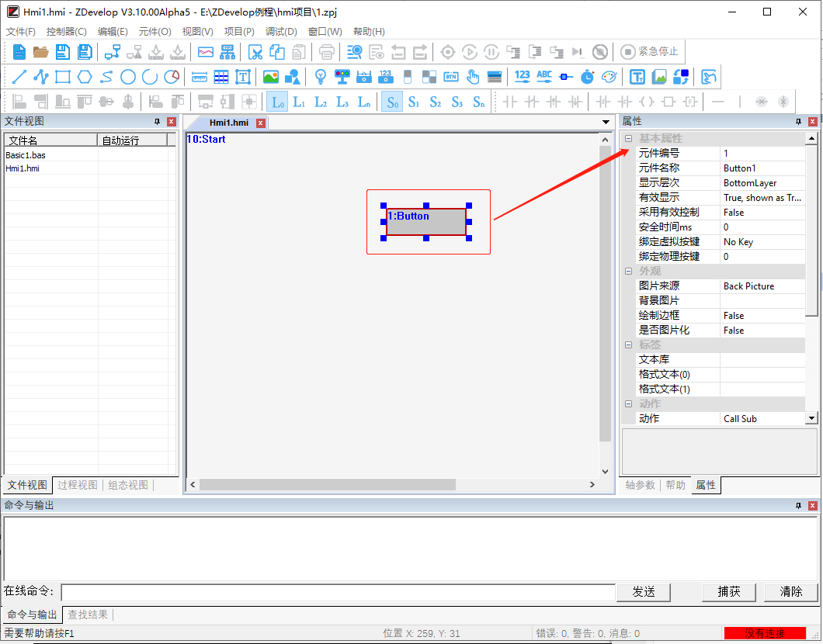Toggle the L0 layer visibility button
Viewport: 823px width, 644px height.
[277, 102]
